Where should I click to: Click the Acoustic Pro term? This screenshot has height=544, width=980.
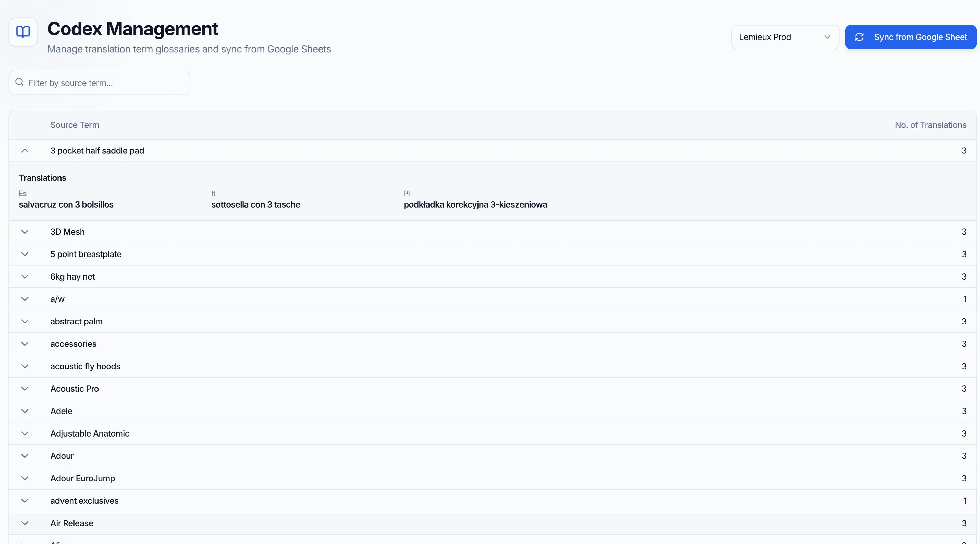[x=74, y=389]
